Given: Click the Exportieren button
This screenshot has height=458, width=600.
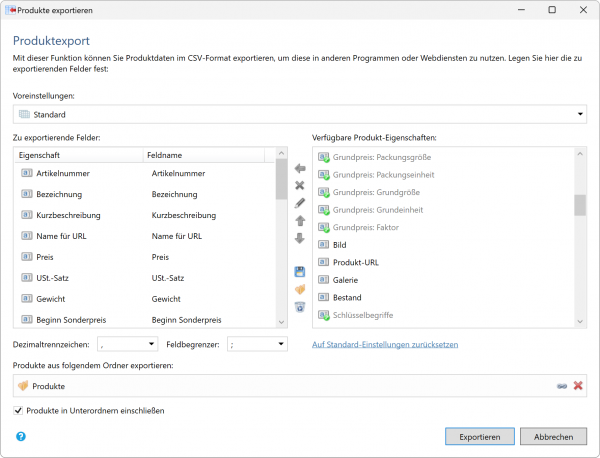Looking at the screenshot, I should click(x=479, y=437).
